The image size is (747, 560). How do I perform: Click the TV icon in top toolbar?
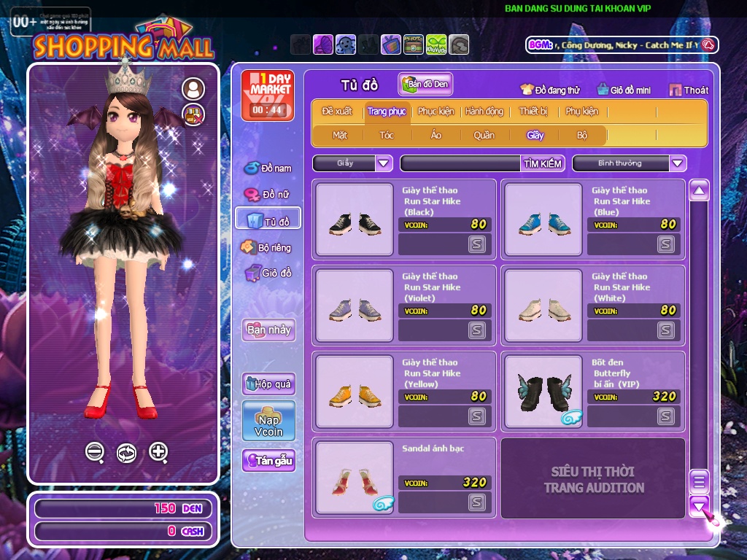coord(391,44)
